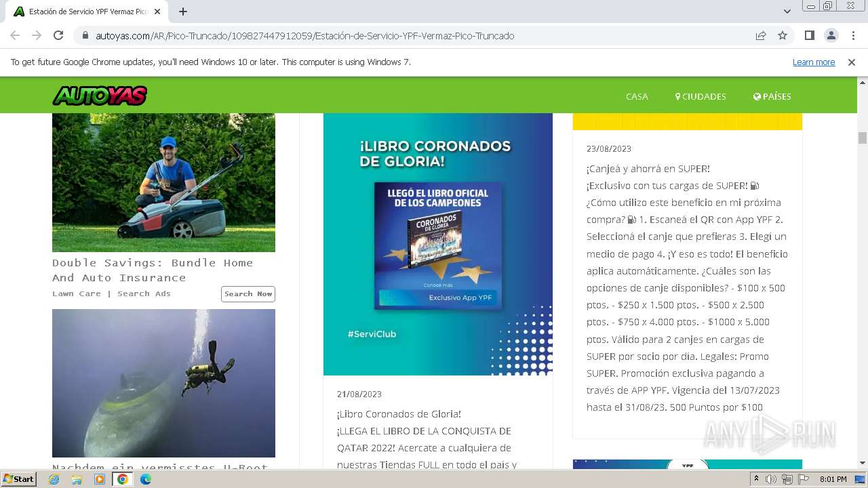This screenshot has width=868, height=488.
Task: Click the 23/08/2023 post date
Action: pyautogui.click(x=609, y=148)
